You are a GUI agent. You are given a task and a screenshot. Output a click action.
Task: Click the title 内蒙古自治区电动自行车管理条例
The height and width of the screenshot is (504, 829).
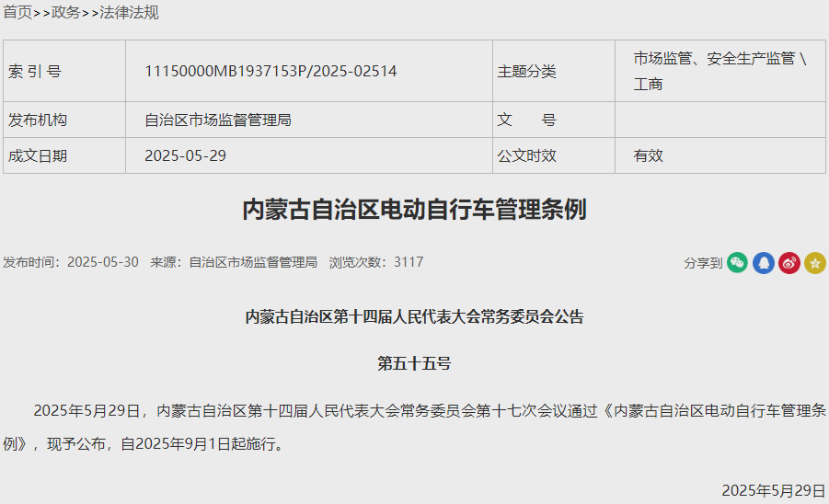point(414,210)
